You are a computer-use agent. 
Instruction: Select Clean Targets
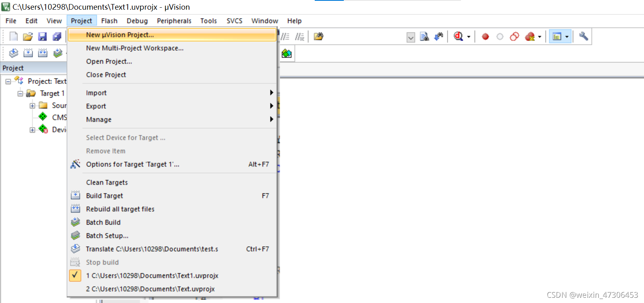(x=172, y=182)
